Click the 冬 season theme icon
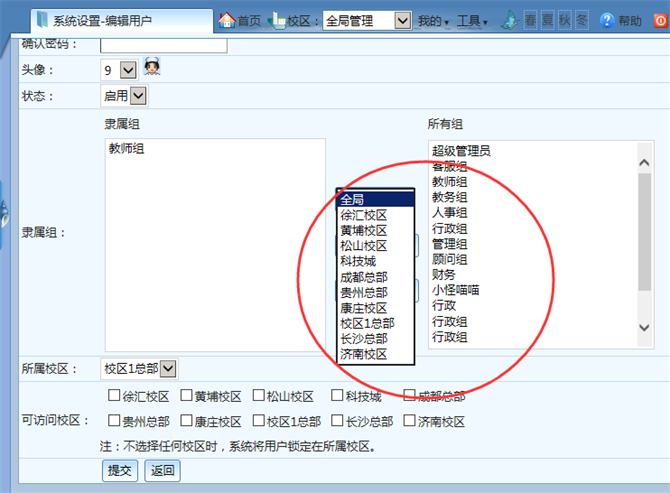The width and height of the screenshot is (670, 493). 582,20
